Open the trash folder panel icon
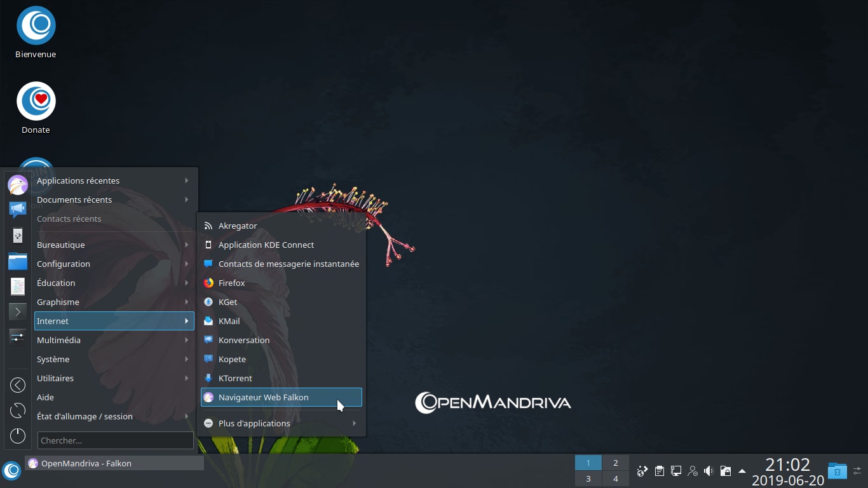 [837, 471]
